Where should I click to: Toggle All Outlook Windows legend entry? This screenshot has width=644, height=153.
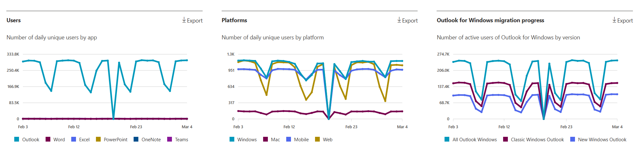tap(471, 139)
